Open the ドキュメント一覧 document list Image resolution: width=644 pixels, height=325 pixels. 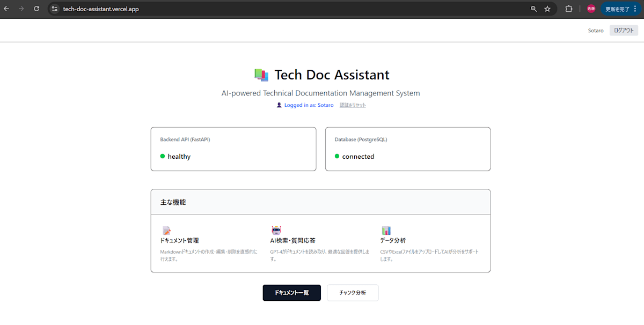coord(291,293)
